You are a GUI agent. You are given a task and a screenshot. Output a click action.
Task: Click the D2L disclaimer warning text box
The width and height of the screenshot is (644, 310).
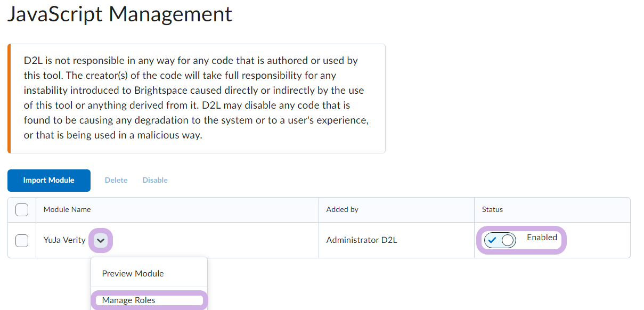pyautogui.click(x=197, y=99)
